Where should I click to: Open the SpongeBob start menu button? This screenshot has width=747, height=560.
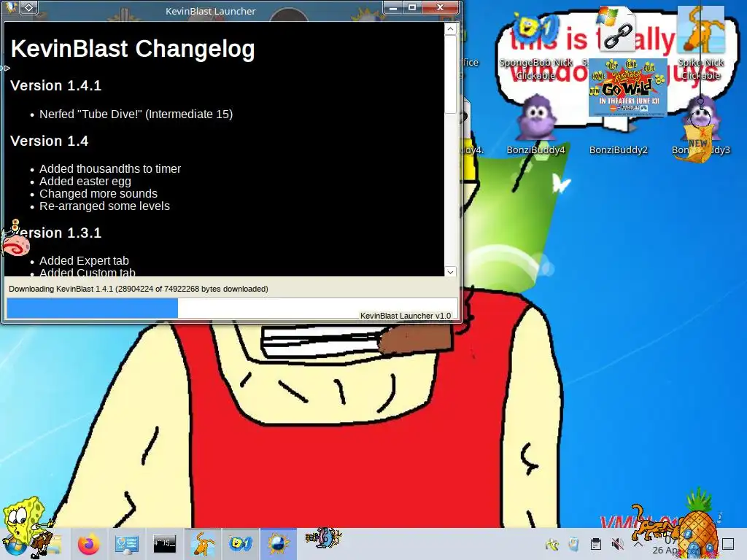pos(15,545)
